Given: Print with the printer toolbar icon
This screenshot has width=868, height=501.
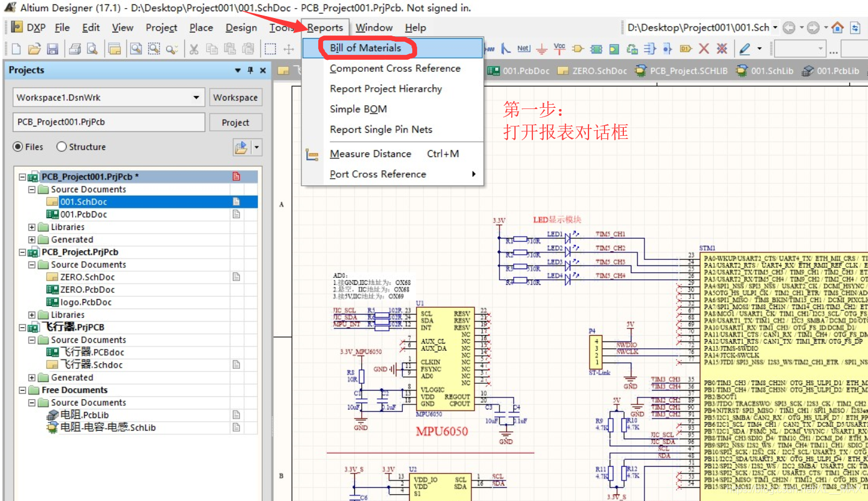Looking at the screenshot, I should coord(75,49).
